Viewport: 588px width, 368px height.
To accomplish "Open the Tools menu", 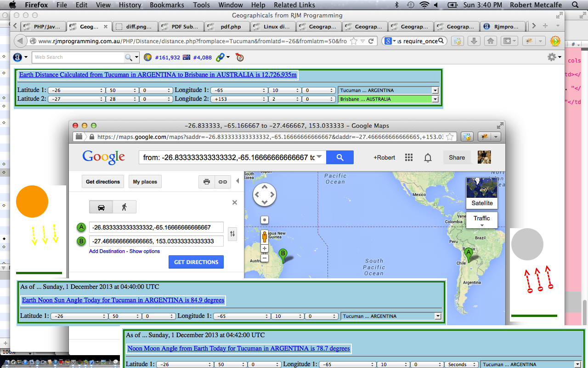I will click(201, 5).
